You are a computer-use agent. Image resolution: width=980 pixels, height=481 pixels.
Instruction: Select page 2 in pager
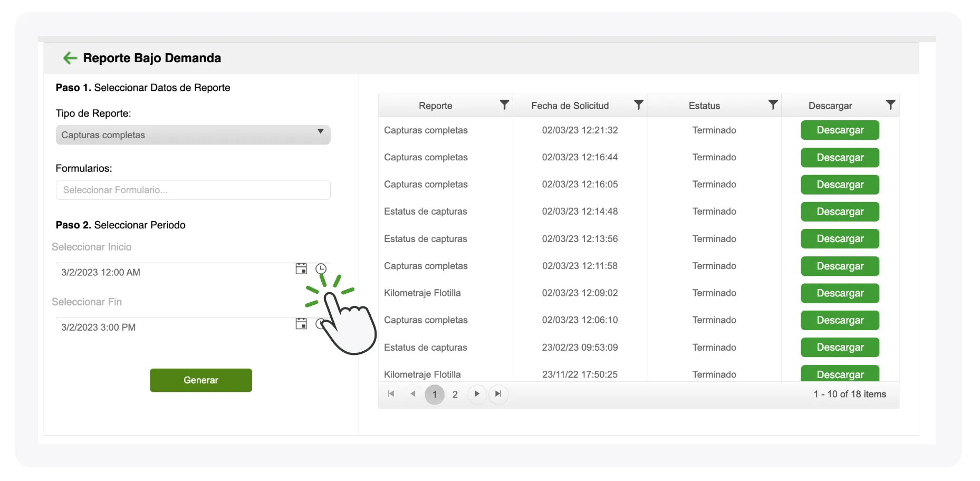pos(455,395)
